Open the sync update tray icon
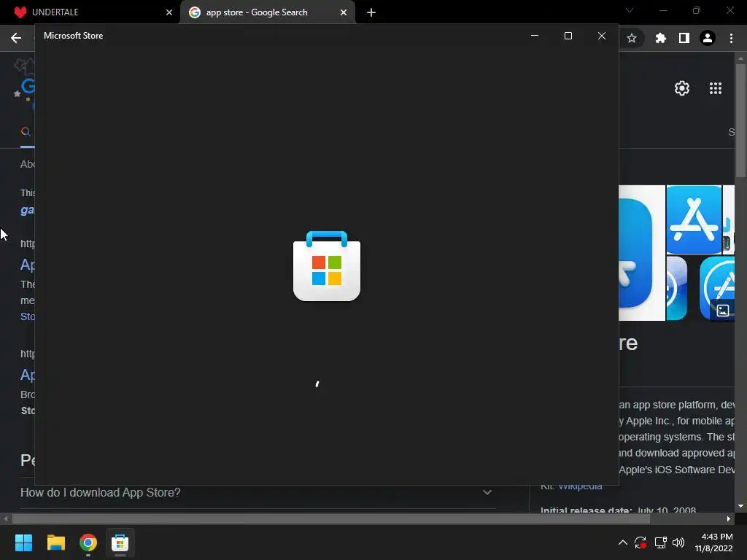 pos(640,542)
